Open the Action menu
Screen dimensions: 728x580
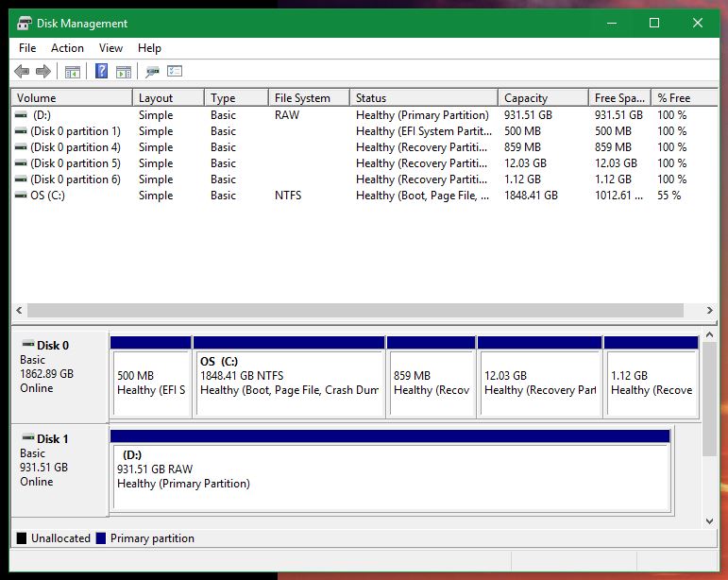[67, 48]
